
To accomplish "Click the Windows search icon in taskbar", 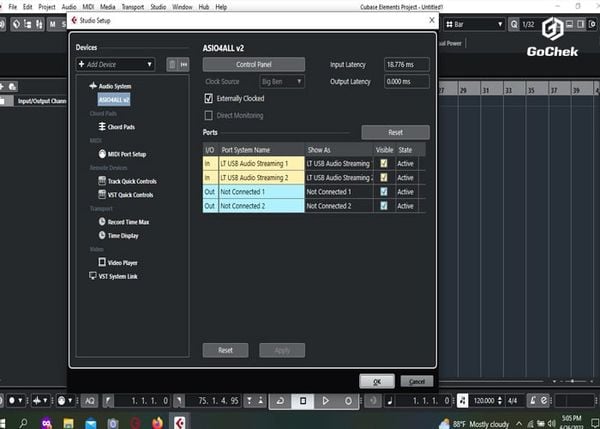I will 23,423.
